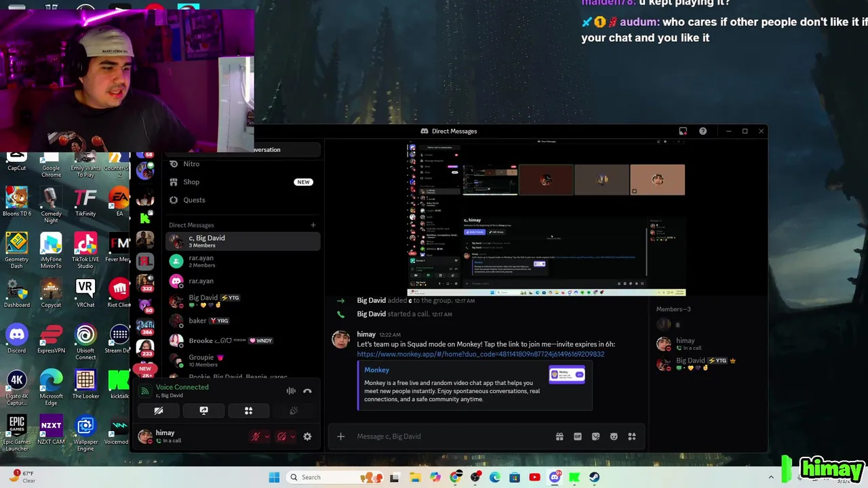Screen dimensions: 868x488
Task: Start an activity in voice panel
Action: click(248, 411)
